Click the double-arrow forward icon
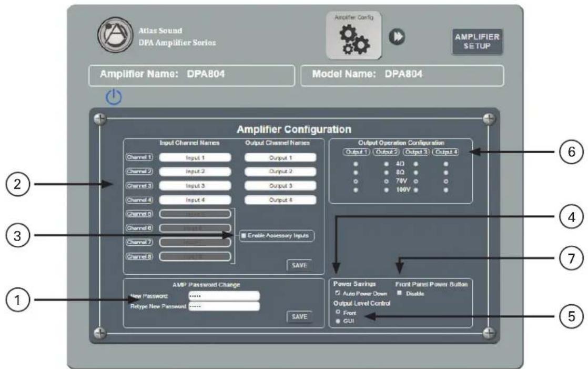 pos(397,36)
